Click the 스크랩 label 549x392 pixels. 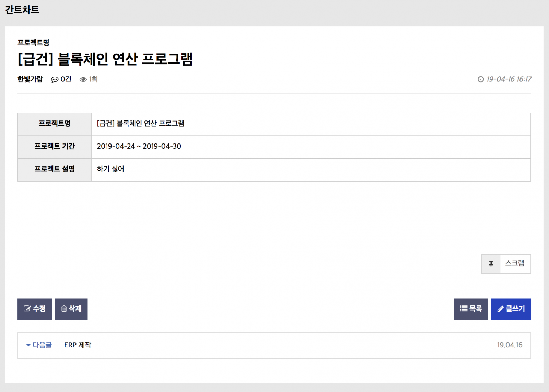[x=515, y=263]
